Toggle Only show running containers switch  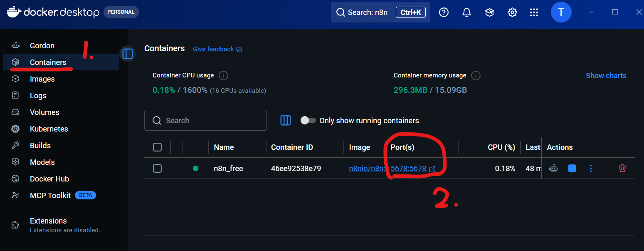[308, 120]
